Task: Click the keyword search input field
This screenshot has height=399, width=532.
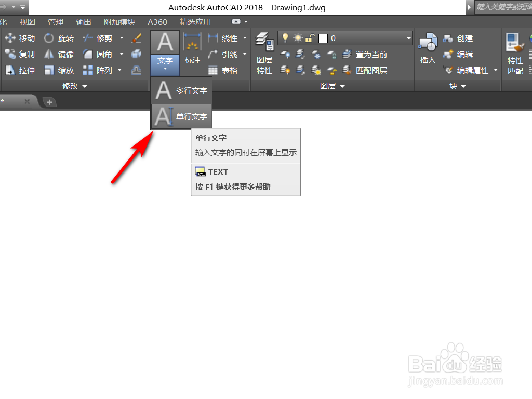Action: point(503,7)
